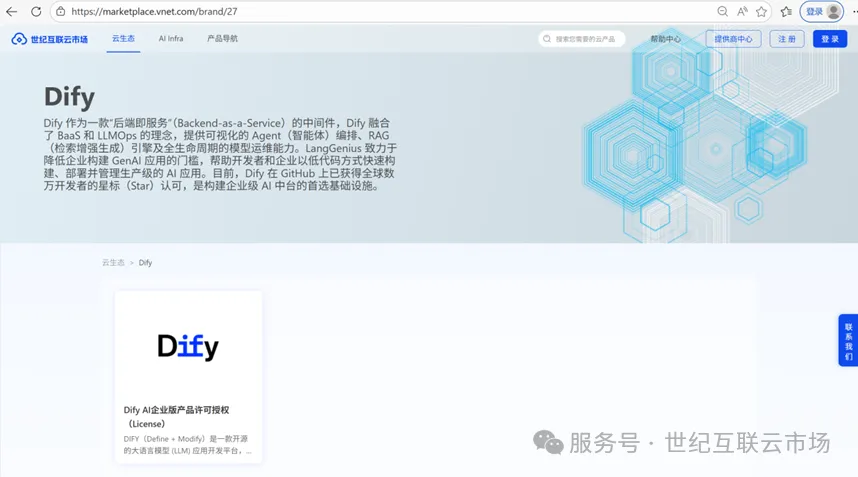Open the read aloud icon
The image size is (858, 477).
742,11
